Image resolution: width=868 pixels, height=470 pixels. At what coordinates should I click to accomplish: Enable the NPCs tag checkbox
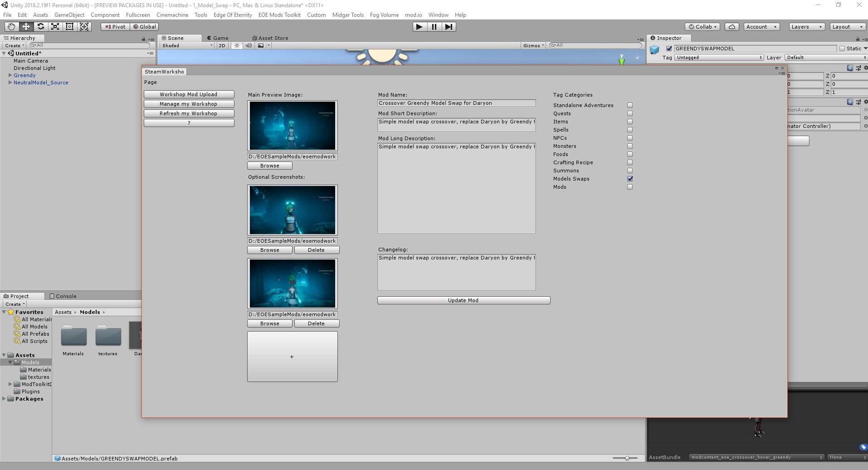coord(630,138)
